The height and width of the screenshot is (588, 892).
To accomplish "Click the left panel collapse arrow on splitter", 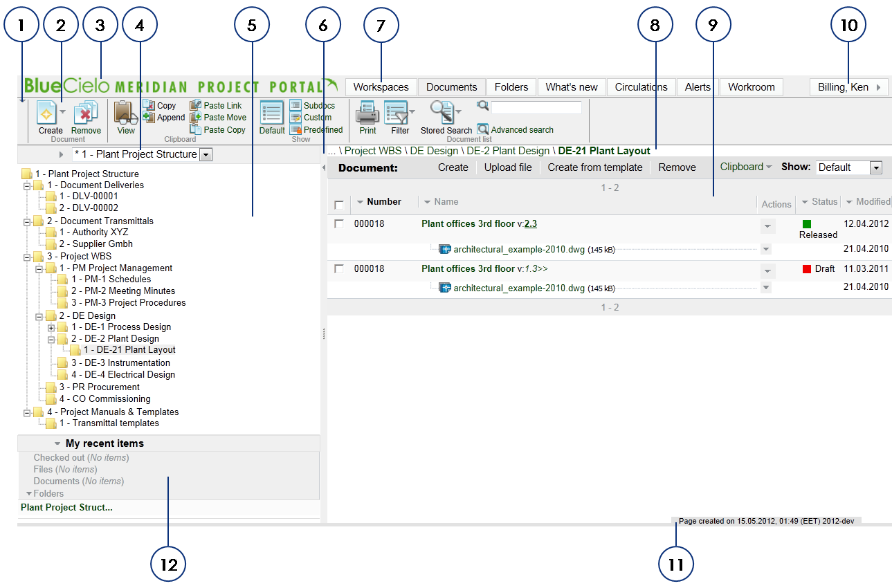I will [x=325, y=168].
